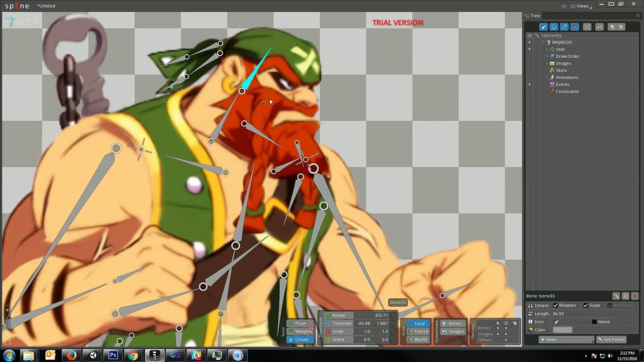
Task: Click the selection arrow column icon in Options
Action: [498, 323]
